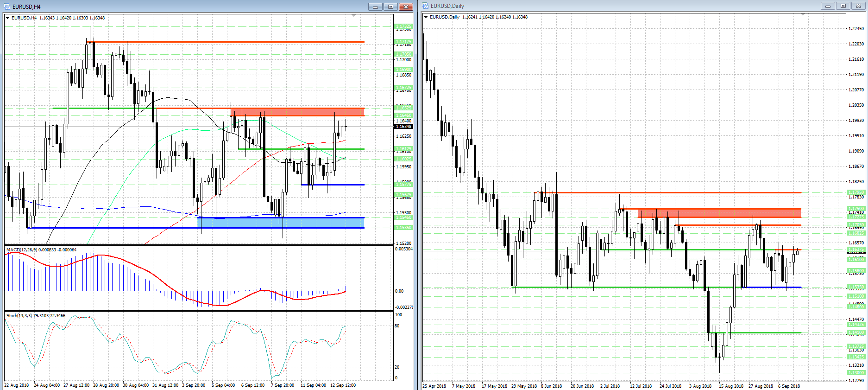The width and height of the screenshot is (868, 390).
Task: Click the chart shift marker on Daily chart
Action: coord(803,15)
